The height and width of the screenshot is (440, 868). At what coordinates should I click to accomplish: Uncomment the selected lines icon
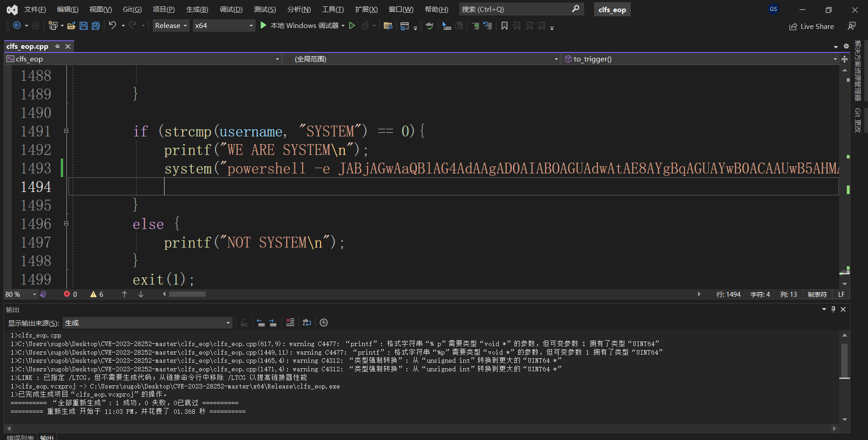pos(488,26)
